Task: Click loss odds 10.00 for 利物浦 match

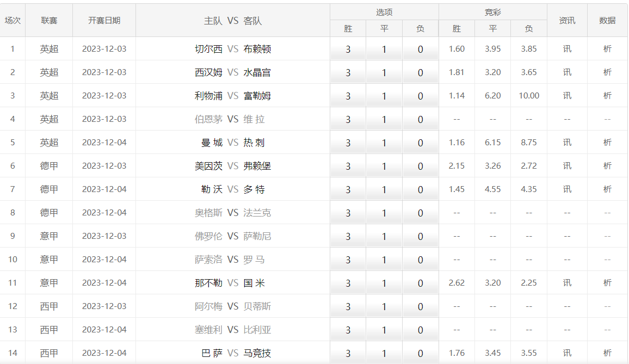Action: click(529, 96)
